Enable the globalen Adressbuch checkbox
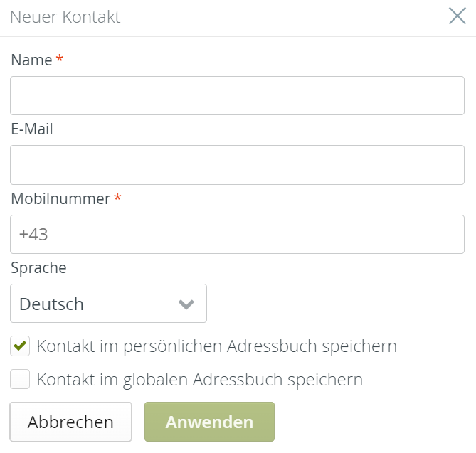476x453 pixels. click(20, 380)
